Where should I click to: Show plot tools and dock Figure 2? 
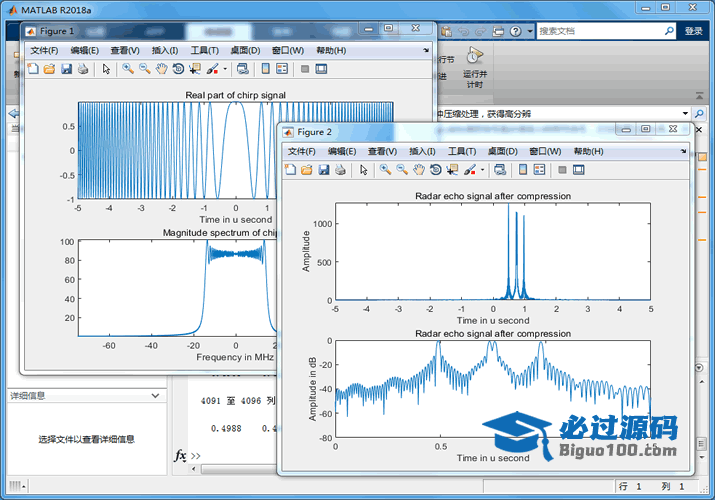(x=579, y=170)
